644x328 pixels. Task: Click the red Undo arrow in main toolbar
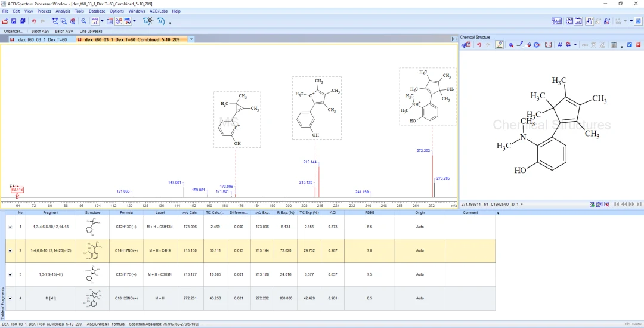click(x=33, y=21)
